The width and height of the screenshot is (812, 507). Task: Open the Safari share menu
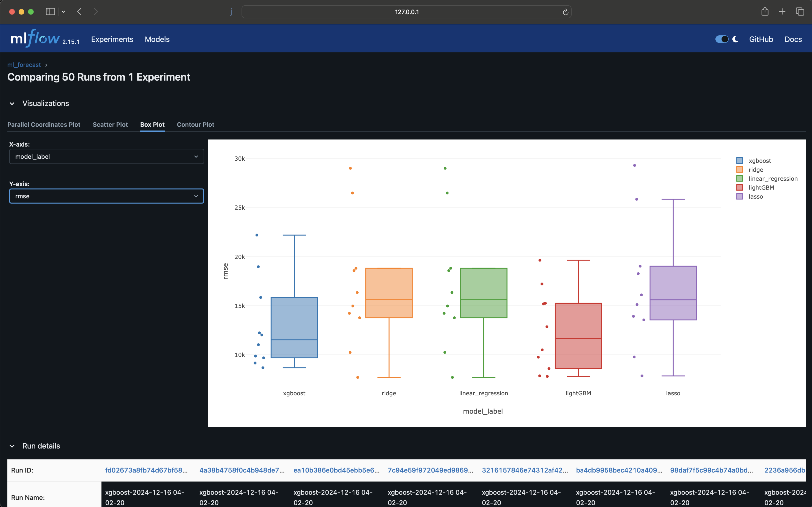tap(765, 11)
